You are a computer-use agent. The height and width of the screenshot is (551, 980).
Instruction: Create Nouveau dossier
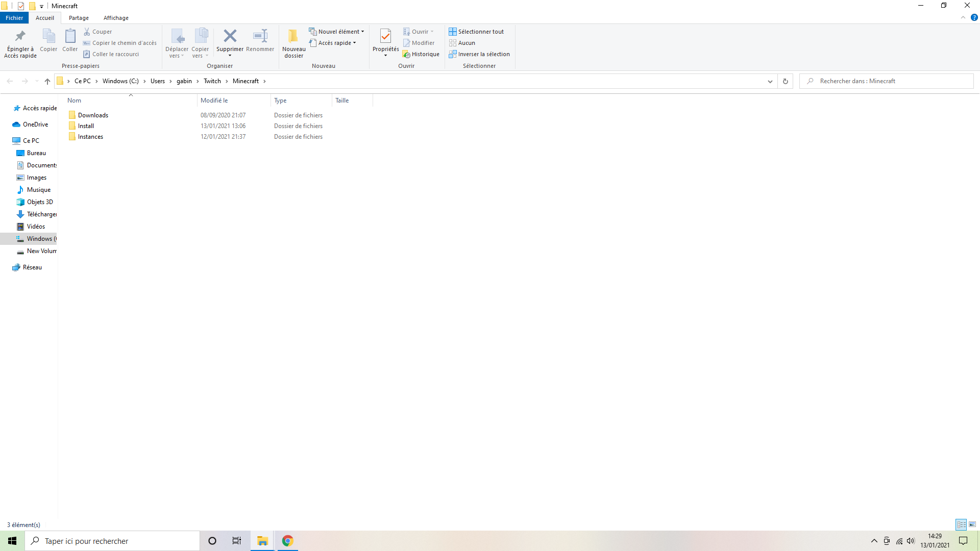pyautogui.click(x=294, y=43)
